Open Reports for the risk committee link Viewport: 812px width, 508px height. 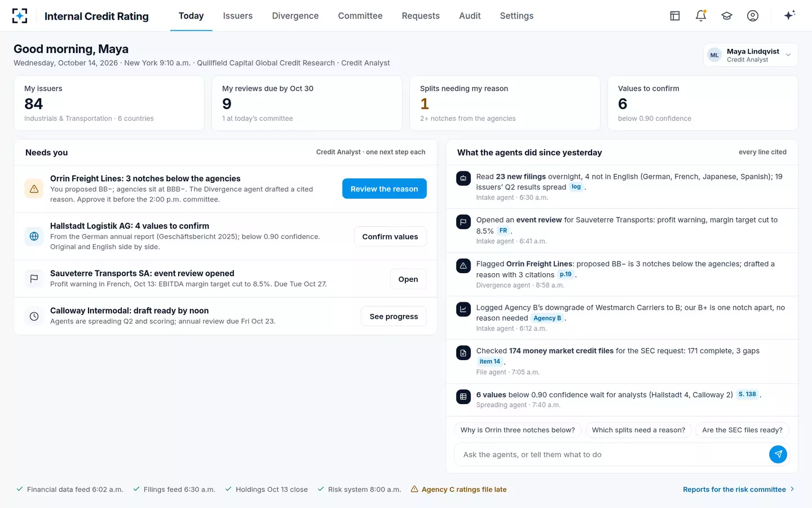(739, 489)
